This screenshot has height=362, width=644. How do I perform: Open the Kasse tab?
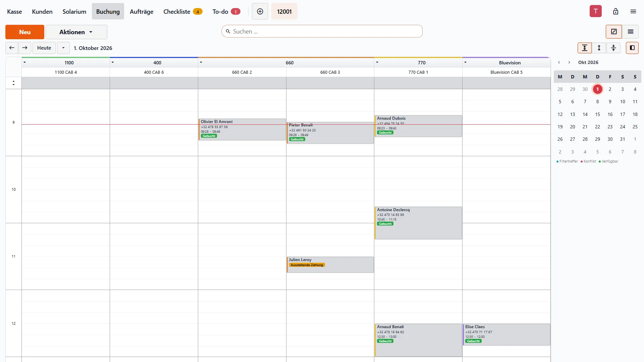tap(14, 11)
